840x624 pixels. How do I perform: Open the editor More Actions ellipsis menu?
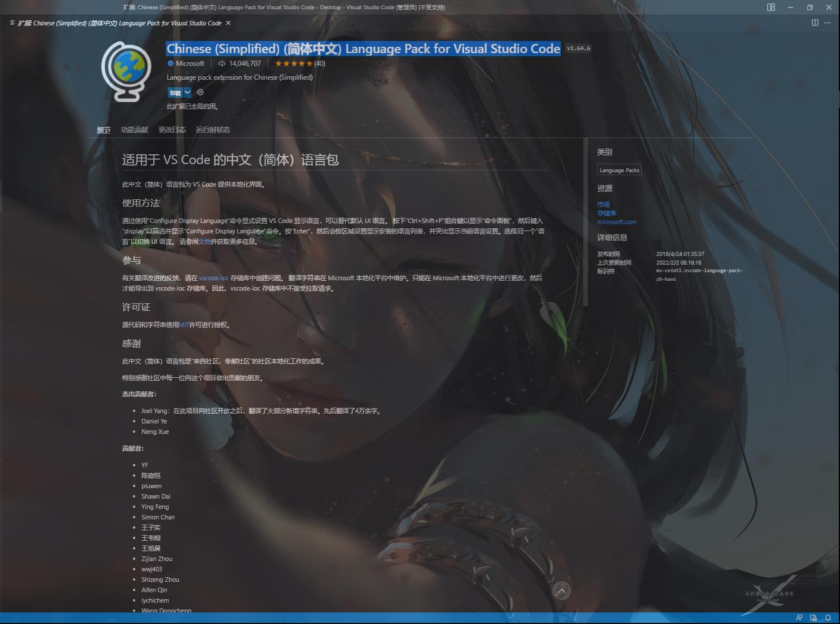(828, 23)
